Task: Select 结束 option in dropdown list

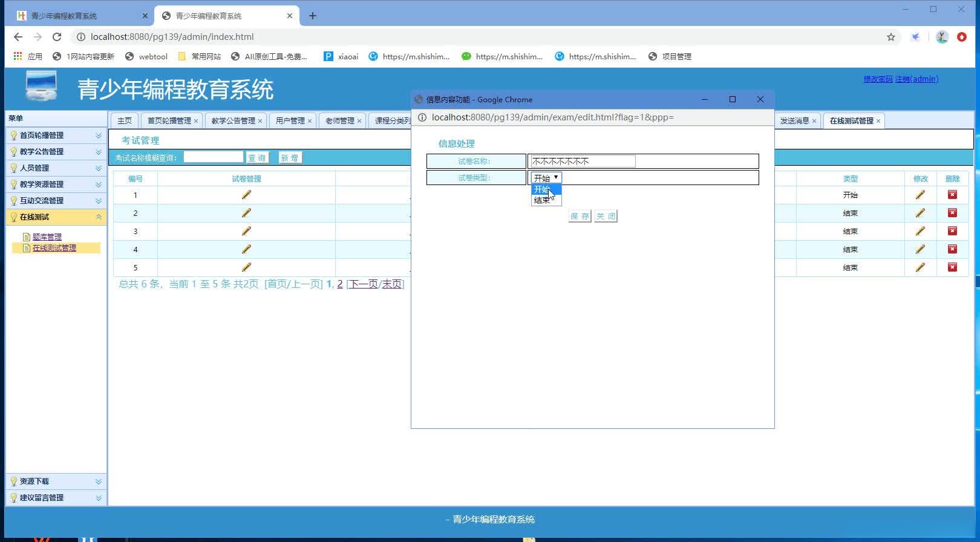Action: [x=546, y=200]
